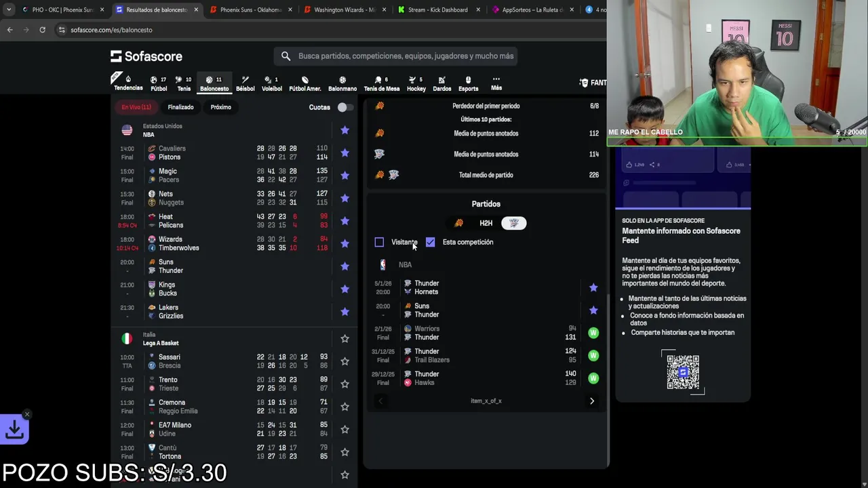
Task: Favorite the Sassari vs Brescia match
Action: click(344, 361)
